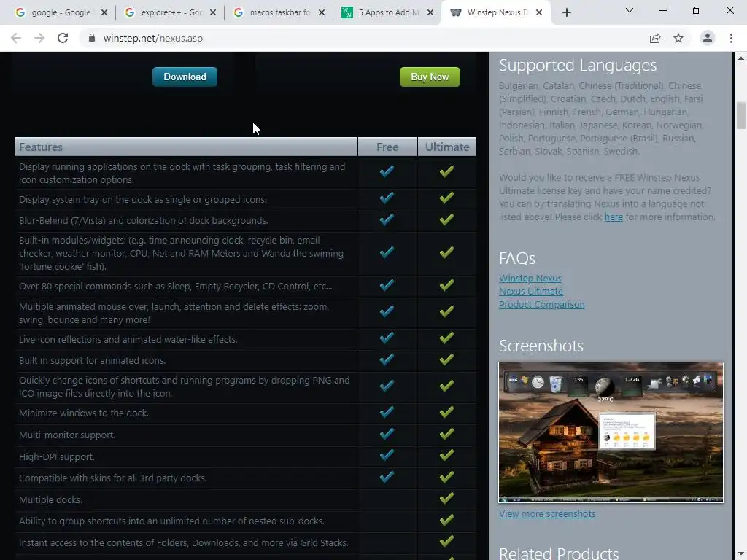Image resolution: width=747 pixels, height=560 pixels.
Task: Open the Product Comparison link
Action: [542, 305]
